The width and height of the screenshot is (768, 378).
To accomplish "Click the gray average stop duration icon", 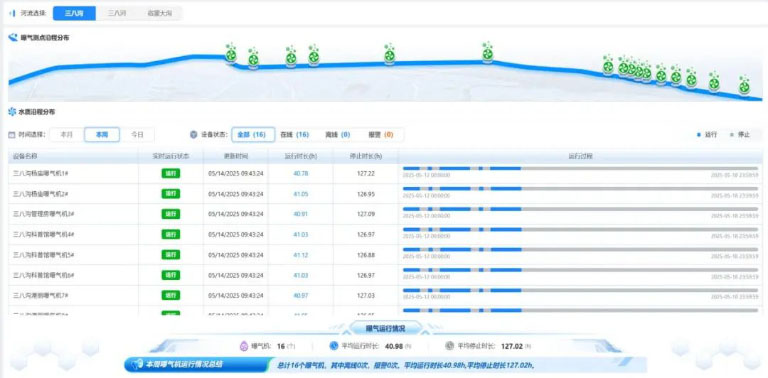I will pyautogui.click(x=450, y=346).
